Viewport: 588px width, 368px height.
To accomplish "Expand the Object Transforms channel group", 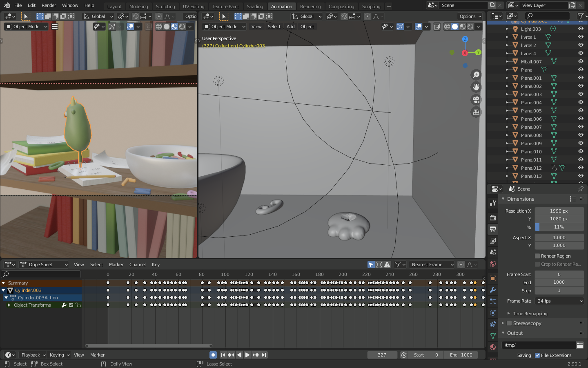I will (9, 305).
